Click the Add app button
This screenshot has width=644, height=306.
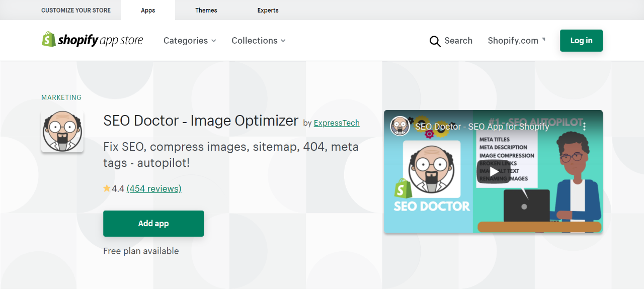tap(153, 224)
